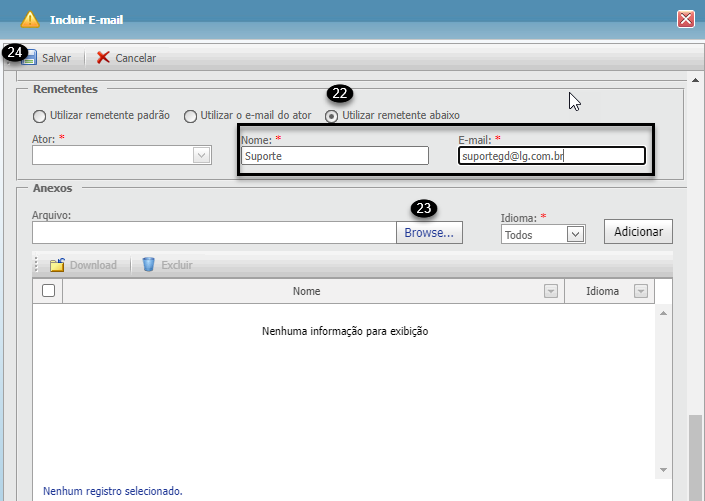Image resolution: width=705 pixels, height=501 pixels.
Task: Click the dialog scrollbar up arrow
Action: (x=696, y=81)
